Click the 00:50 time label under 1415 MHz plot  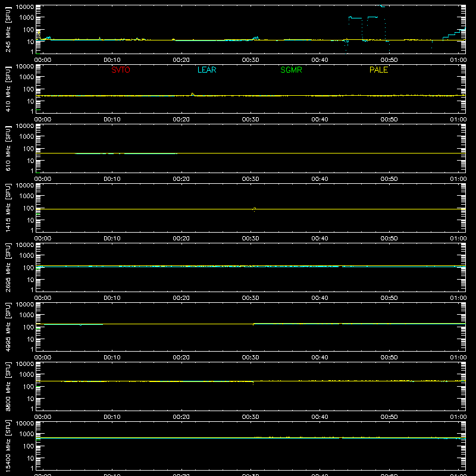pyautogui.click(x=389, y=239)
